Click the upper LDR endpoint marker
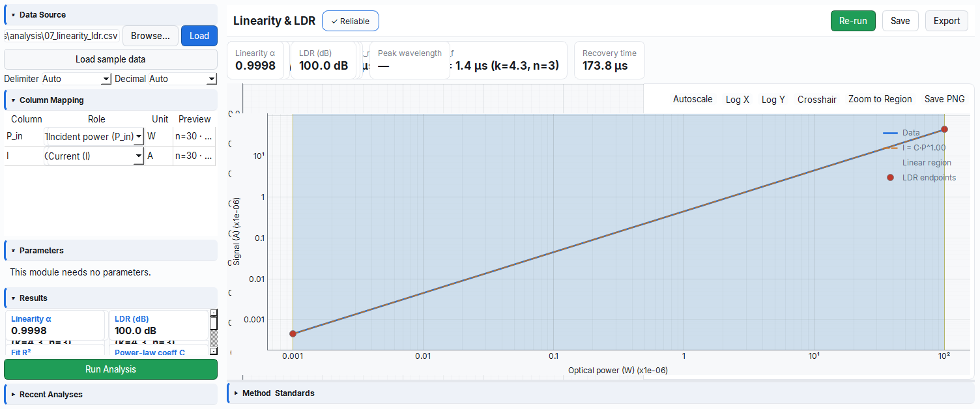The image size is (980, 409). tap(944, 130)
